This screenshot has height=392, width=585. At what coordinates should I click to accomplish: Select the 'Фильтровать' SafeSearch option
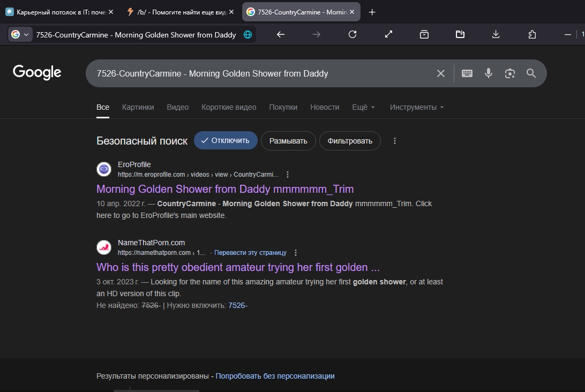(x=350, y=141)
